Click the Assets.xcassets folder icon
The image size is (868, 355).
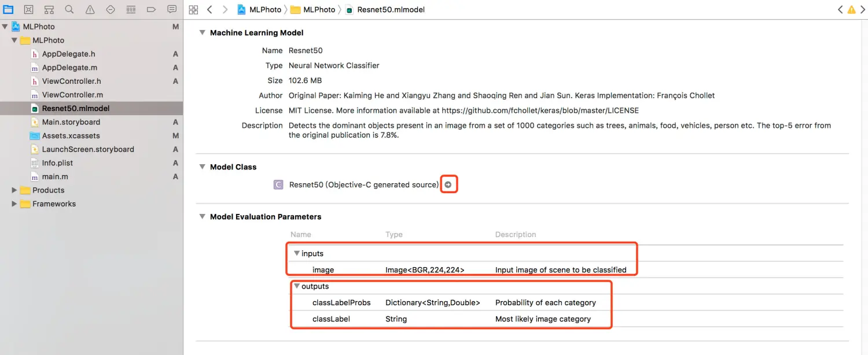[x=35, y=136]
